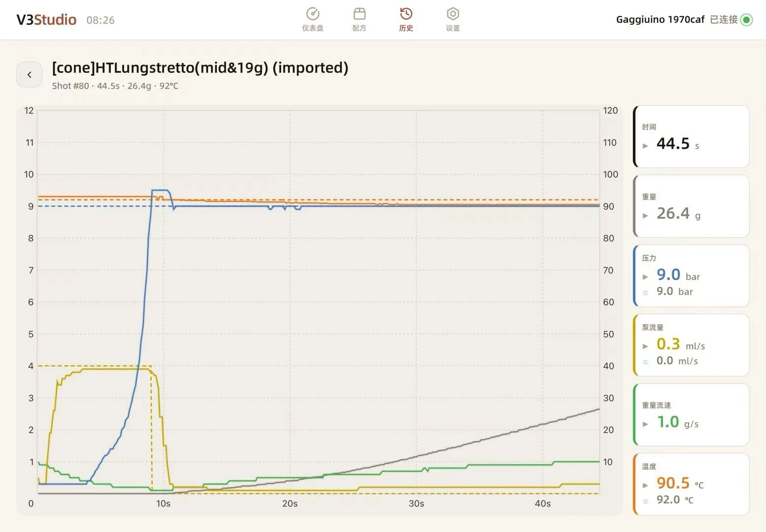The width and height of the screenshot is (766, 532).
Task: Click the triangle icon beside 9.0 bar pressure
Action: point(645,277)
